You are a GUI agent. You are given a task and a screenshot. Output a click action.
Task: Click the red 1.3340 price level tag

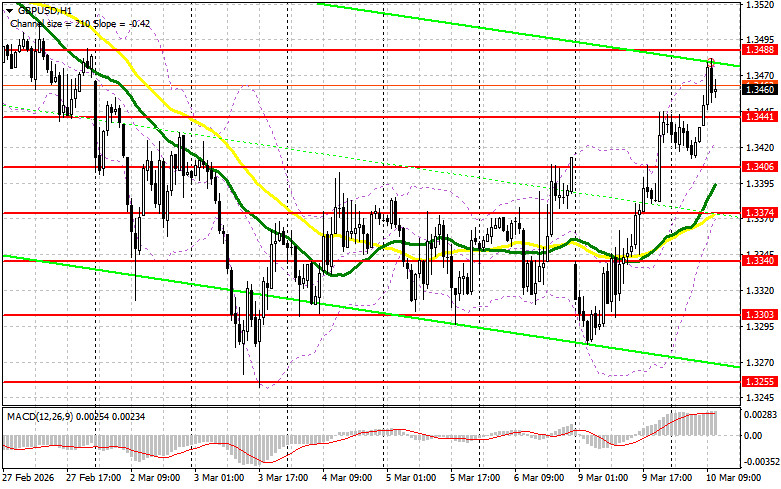tap(757, 261)
